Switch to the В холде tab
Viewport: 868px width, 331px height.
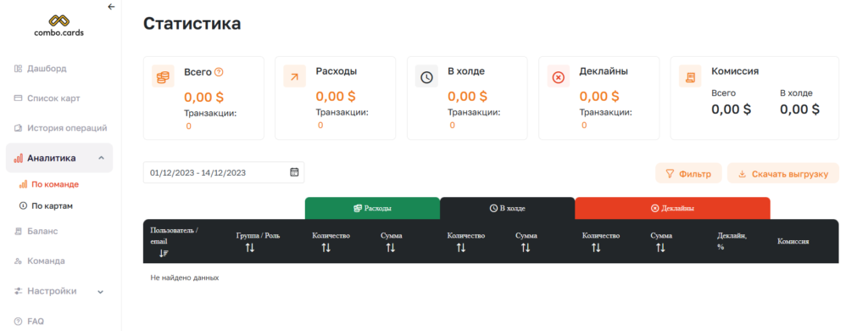[x=507, y=209]
